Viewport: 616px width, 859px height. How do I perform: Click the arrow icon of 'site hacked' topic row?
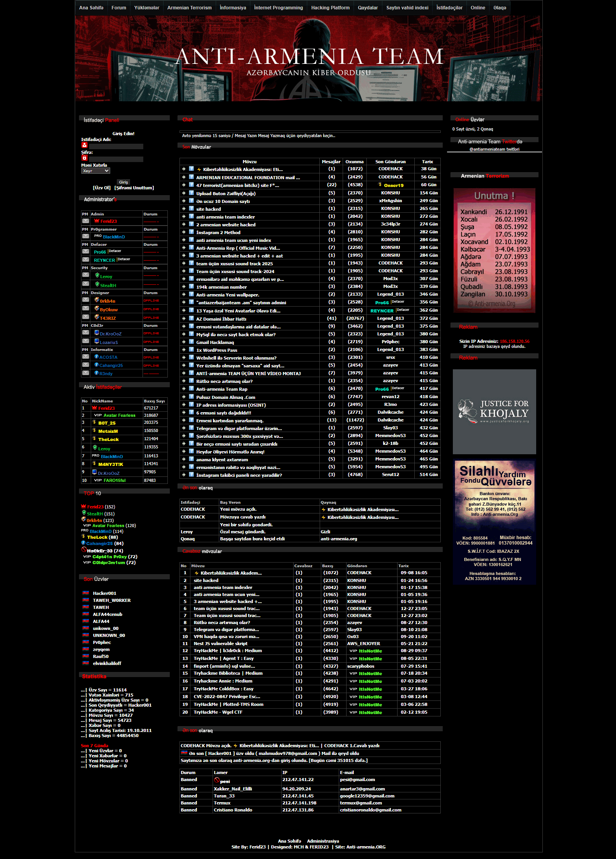[x=184, y=208]
